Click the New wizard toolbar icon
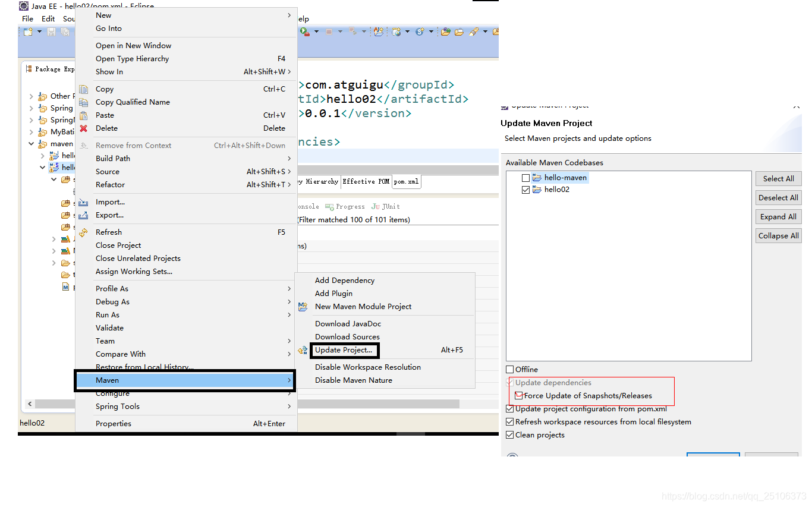The width and height of the screenshot is (812, 507). (27, 32)
